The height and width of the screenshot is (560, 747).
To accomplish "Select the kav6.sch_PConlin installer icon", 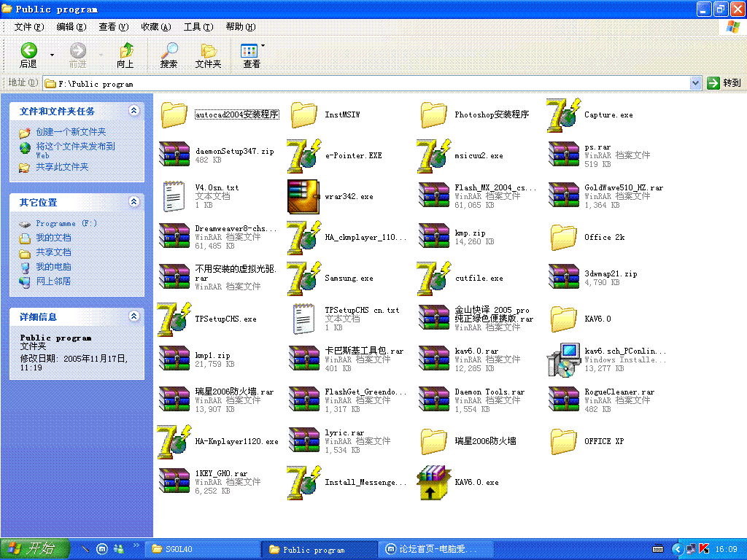I will 564,359.
